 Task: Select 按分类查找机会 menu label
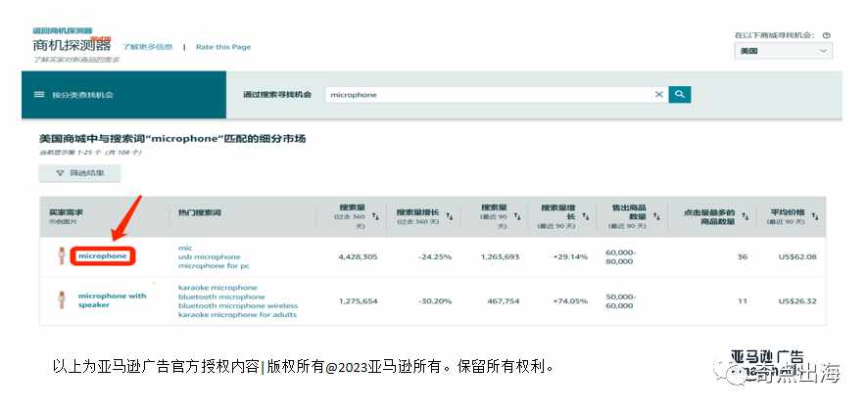[x=82, y=95]
